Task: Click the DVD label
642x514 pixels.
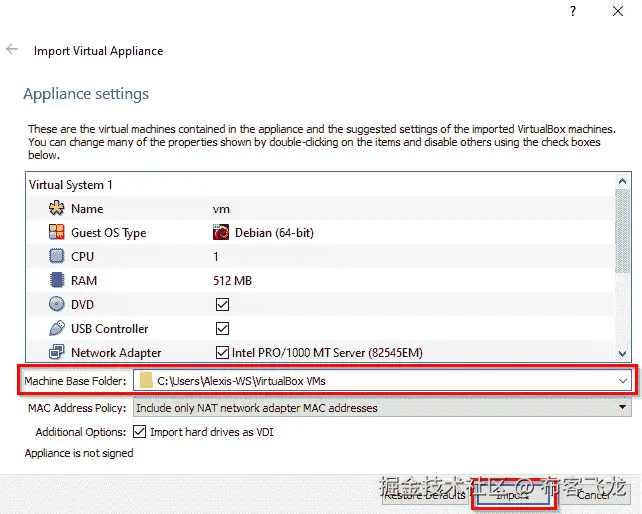Action: tap(82, 304)
